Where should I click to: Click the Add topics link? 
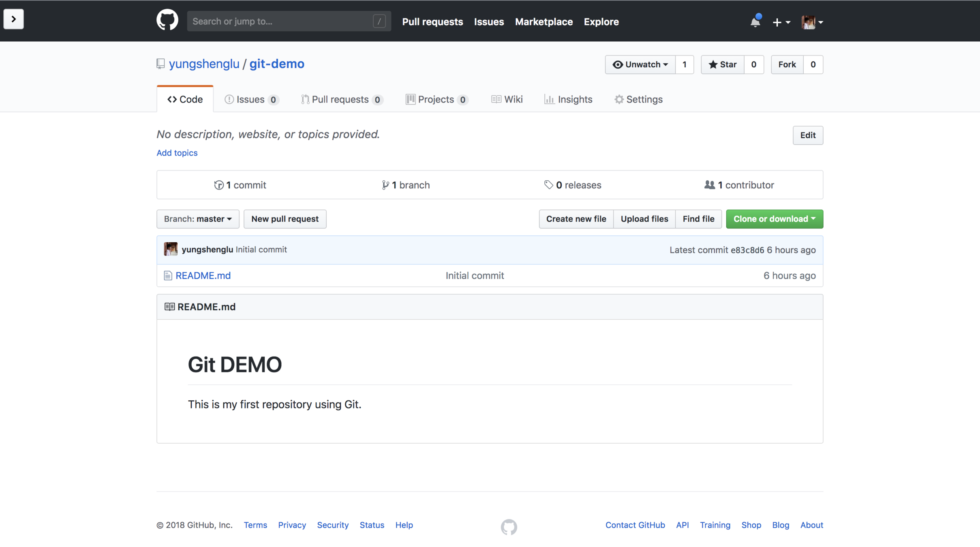coord(177,153)
